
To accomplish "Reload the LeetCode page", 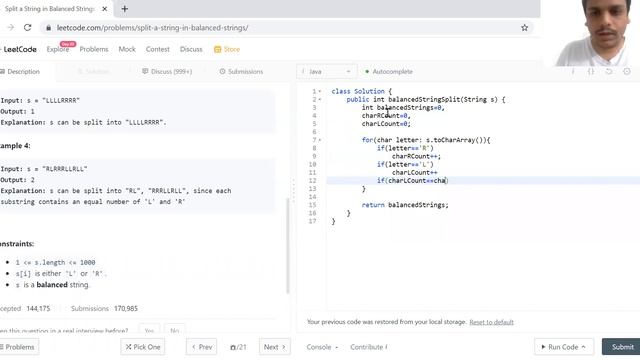I will [27, 28].
